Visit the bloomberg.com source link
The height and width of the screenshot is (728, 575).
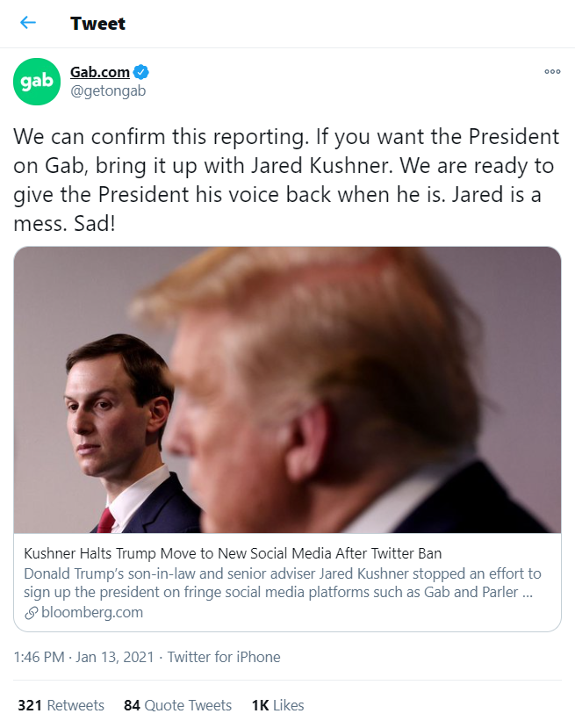92,612
